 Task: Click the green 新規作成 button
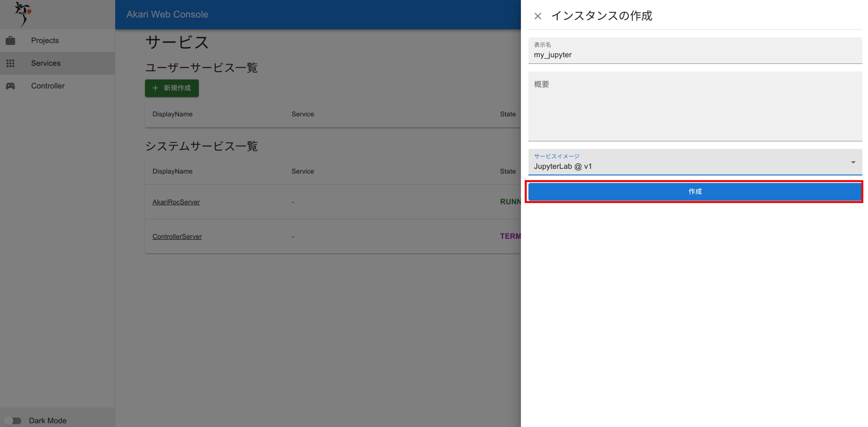tap(172, 88)
